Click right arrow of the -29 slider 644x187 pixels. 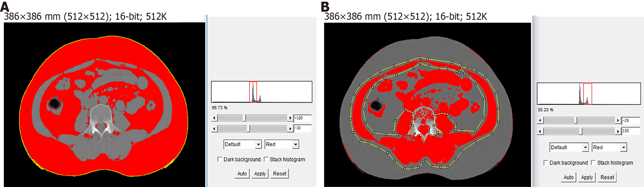click(x=618, y=120)
